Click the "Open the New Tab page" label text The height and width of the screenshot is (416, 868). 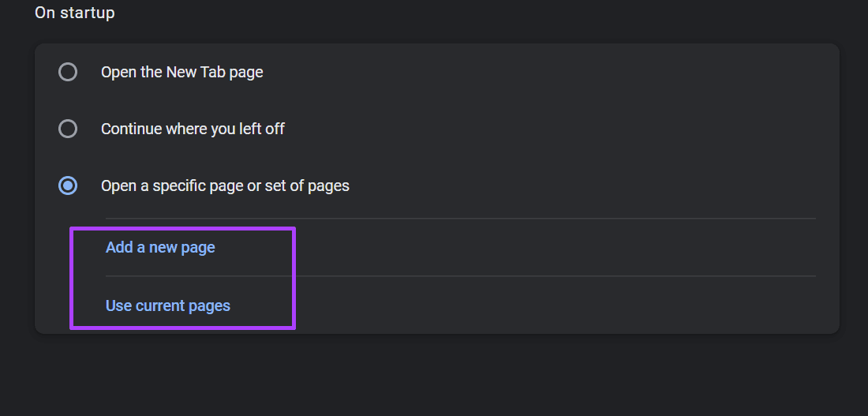pos(181,72)
